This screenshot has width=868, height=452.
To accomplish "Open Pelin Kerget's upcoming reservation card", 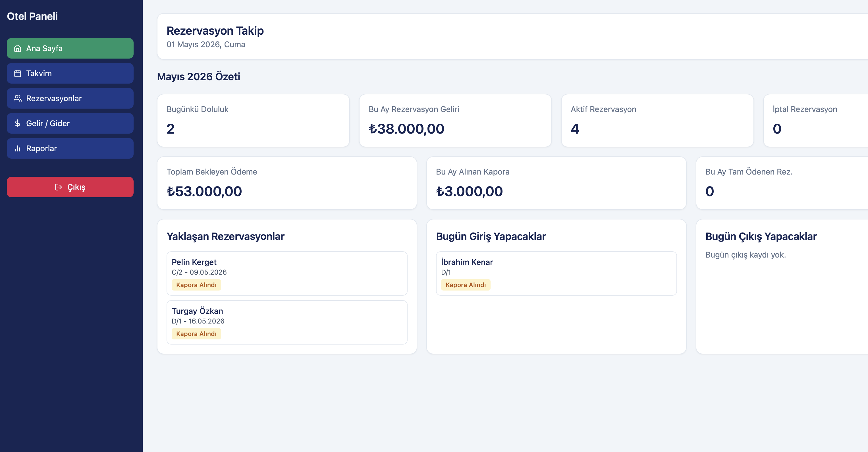I will (x=287, y=273).
